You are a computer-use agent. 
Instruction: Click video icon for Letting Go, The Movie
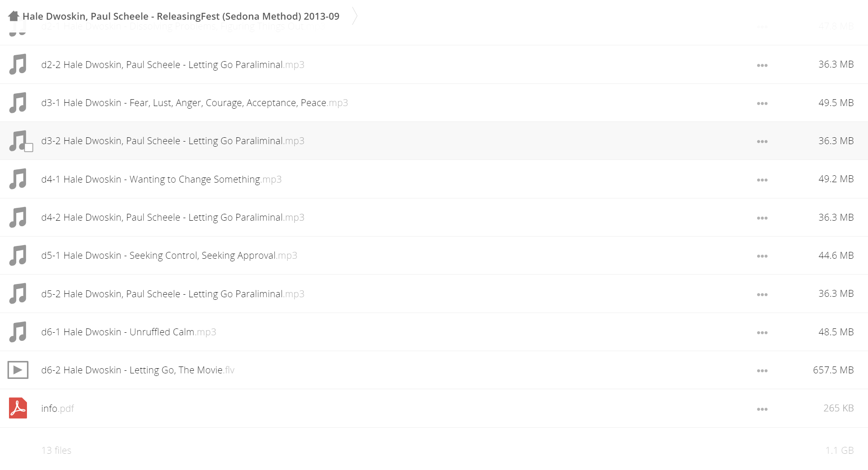tap(18, 370)
